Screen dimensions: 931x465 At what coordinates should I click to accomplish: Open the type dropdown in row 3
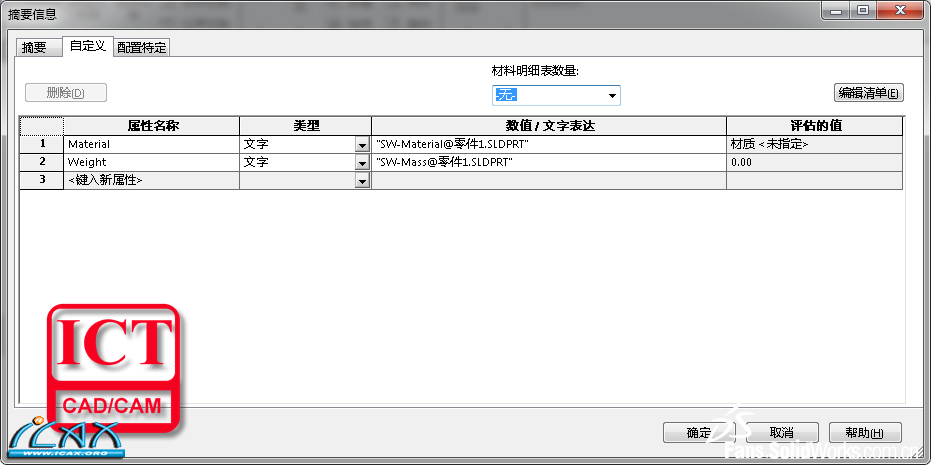[362, 181]
